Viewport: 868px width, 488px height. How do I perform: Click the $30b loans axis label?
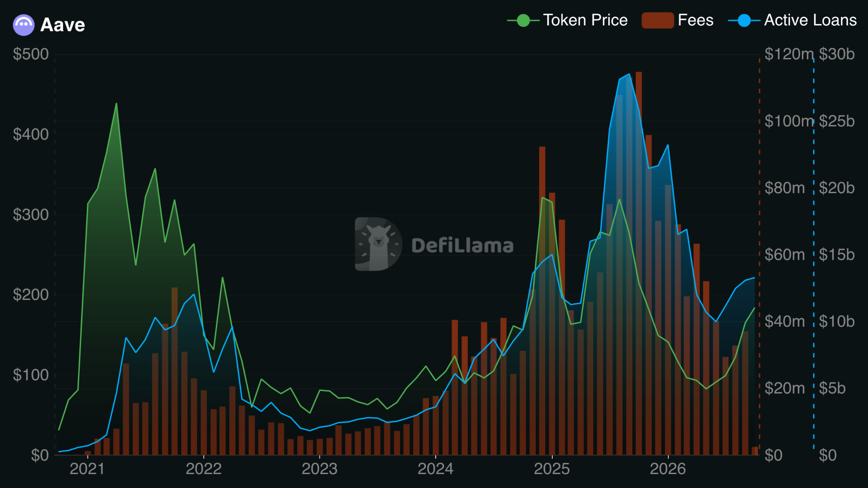pos(837,54)
